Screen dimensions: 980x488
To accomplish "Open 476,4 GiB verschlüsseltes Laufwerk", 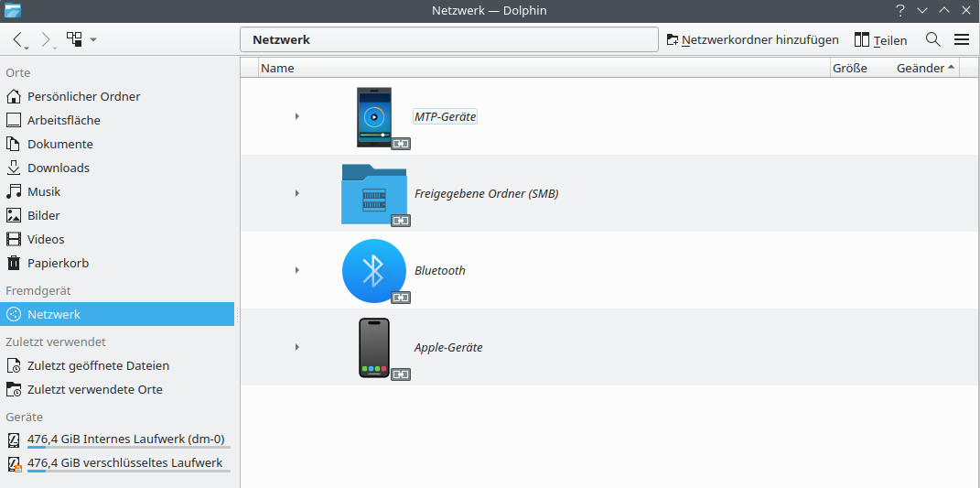I will (117, 464).
